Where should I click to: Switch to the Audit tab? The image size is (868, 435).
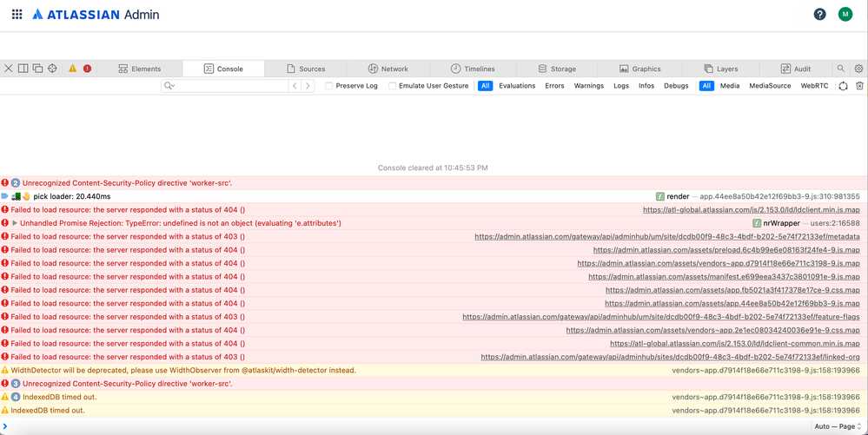click(796, 69)
